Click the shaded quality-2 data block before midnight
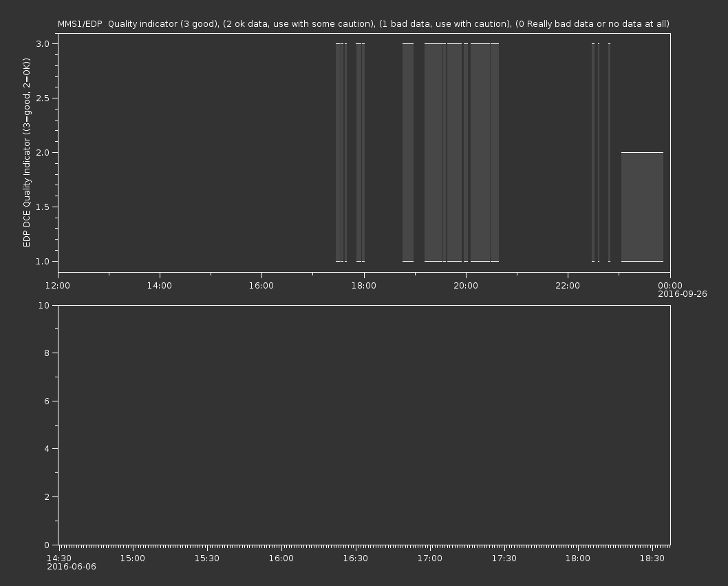Viewport: 728px width, 586px height. click(642, 207)
